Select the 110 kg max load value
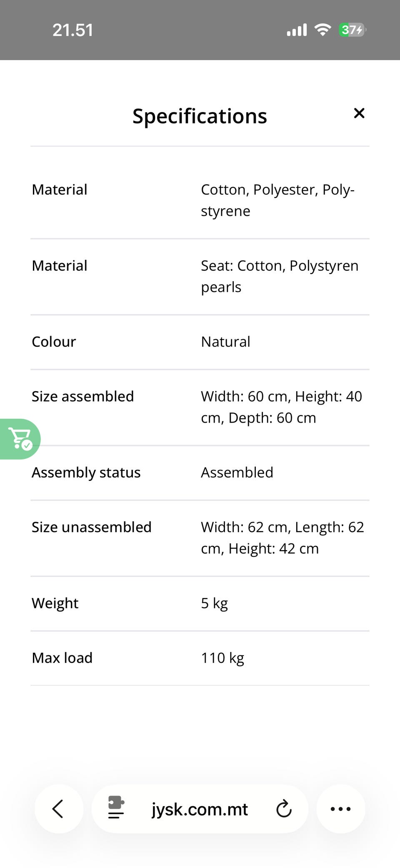The image size is (400, 868). (x=222, y=658)
